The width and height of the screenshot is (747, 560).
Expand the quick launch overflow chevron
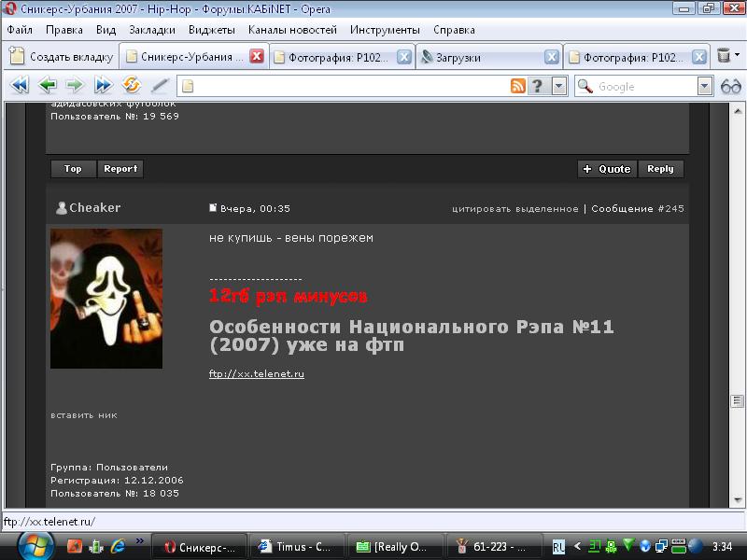140,540
